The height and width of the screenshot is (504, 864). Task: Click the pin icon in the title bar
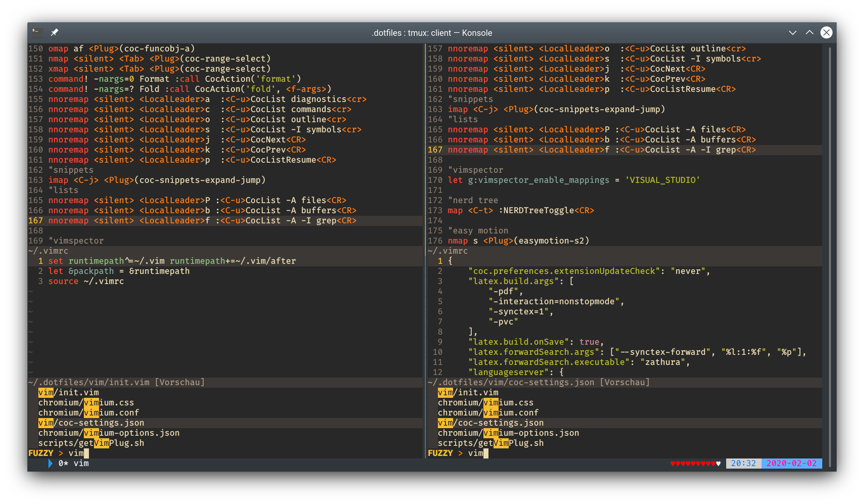point(54,32)
